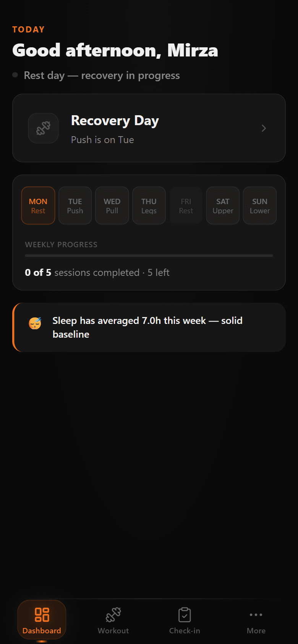Viewport: 298px width, 644px height.
Task: Click the rest day status dot indicator
Action: coord(15,75)
